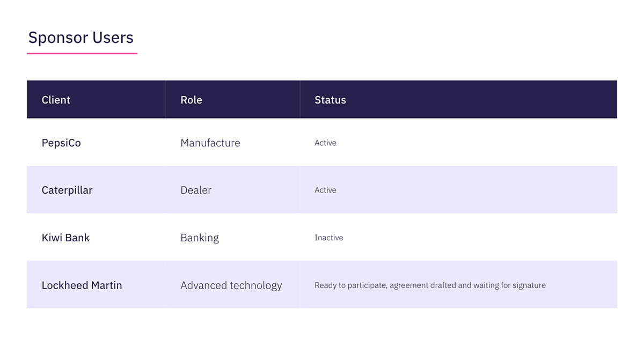The image size is (644, 362).
Task: Select the PepsiCo client name
Action: pos(61,143)
